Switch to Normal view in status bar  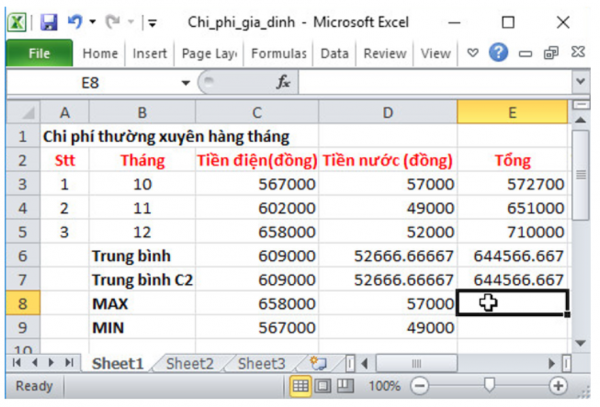(x=300, y=386)
